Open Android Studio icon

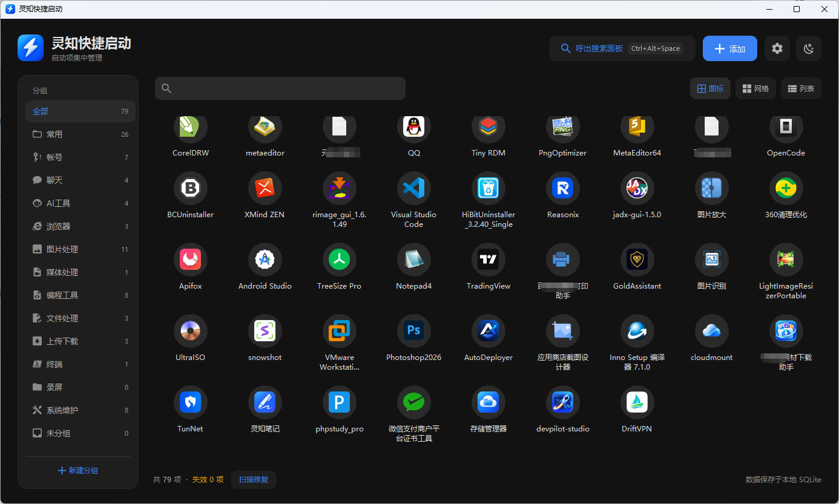(x=265, y=260)
